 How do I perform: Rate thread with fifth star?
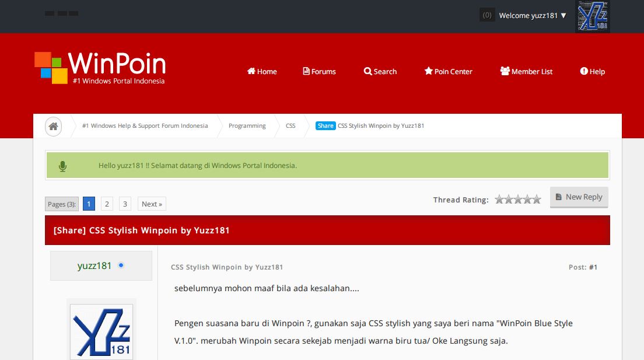coord(537,200)
